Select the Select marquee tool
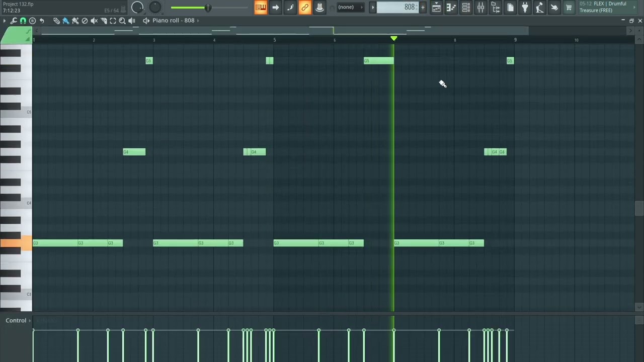The image size is (644, 362). coord(113,21)
